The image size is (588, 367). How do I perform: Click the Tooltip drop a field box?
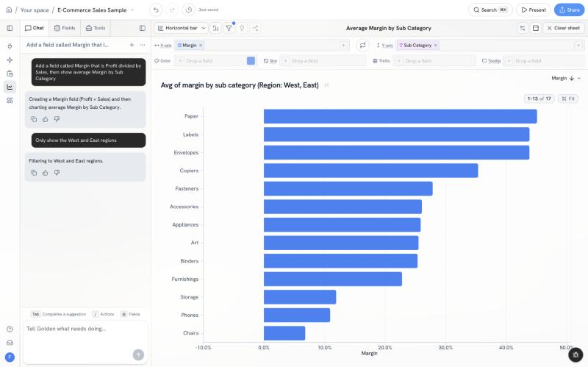pyautogui.click(x=544, y=61)
